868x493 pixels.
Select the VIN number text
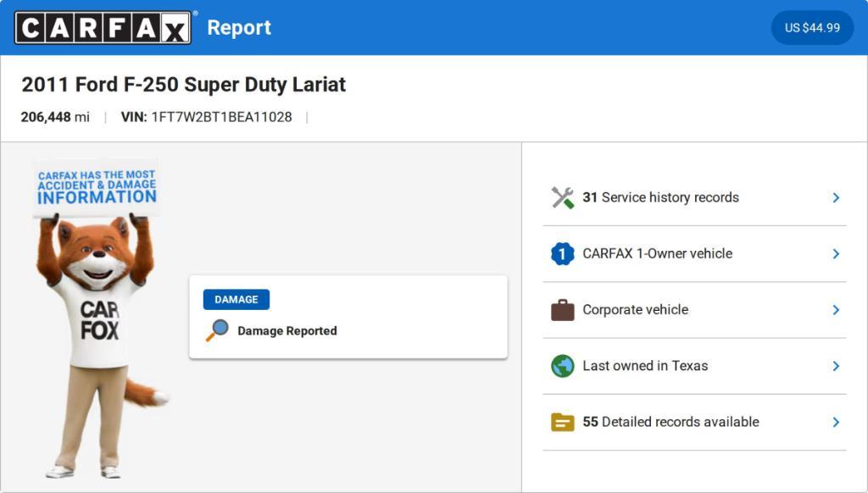pyautogui.click(x=221, y=117)
